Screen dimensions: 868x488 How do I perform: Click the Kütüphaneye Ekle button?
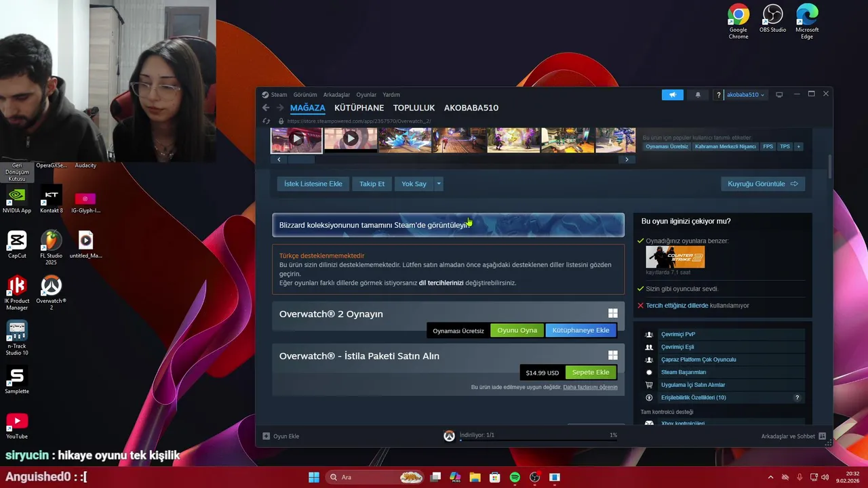(580, 330)
